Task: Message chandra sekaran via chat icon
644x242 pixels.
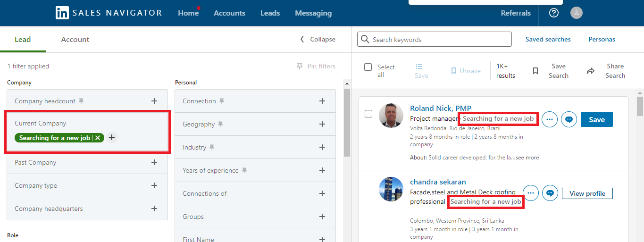Action: tap(550, 193)
